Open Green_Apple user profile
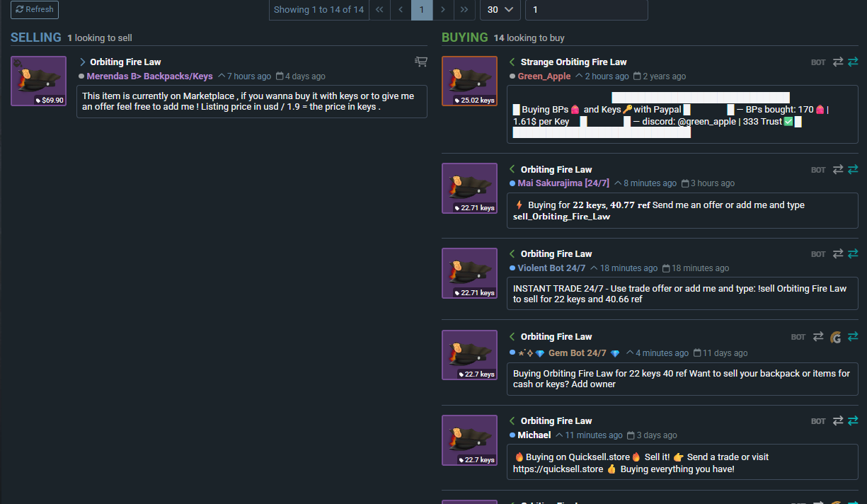This screenshot has height=504, width=867. pos(544,76)
